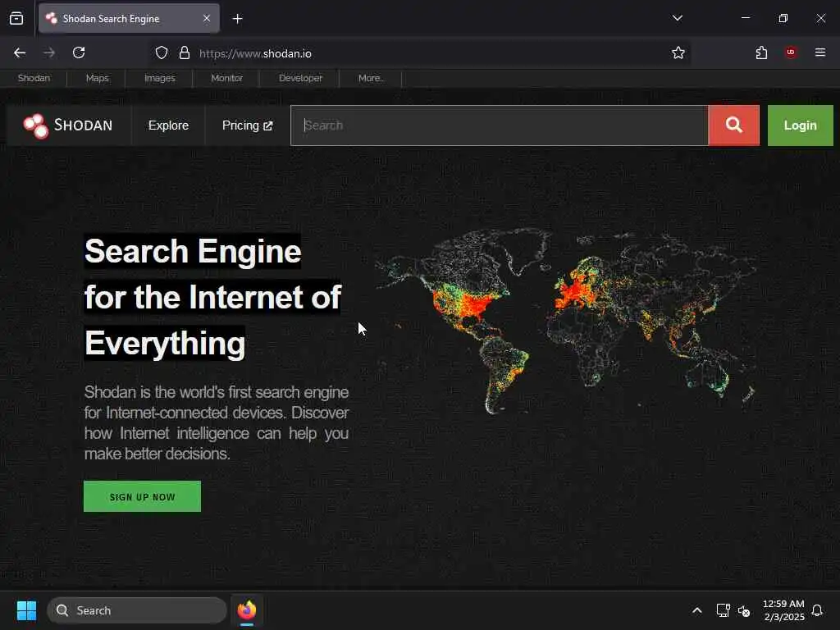840x630 pixels.
Task: Select Maps in the top navigation strip
Action: point(97,78)
